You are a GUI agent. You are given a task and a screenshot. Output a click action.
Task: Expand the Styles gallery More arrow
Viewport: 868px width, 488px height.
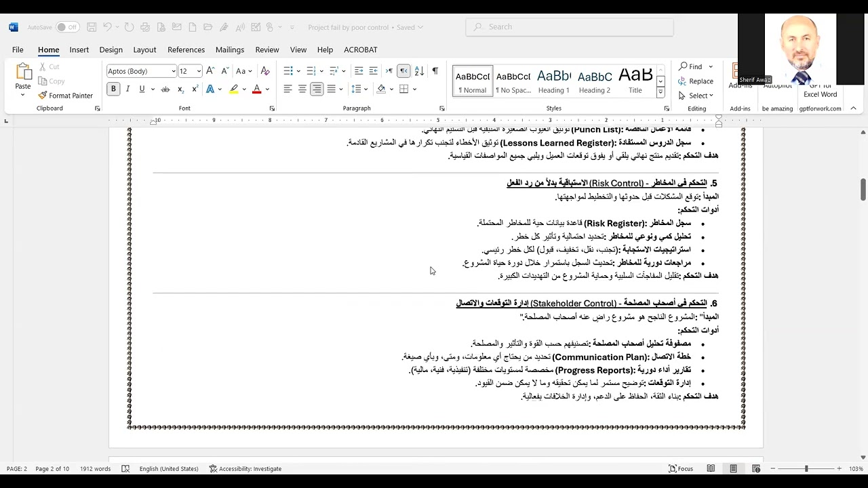click(x=660, y=93)
